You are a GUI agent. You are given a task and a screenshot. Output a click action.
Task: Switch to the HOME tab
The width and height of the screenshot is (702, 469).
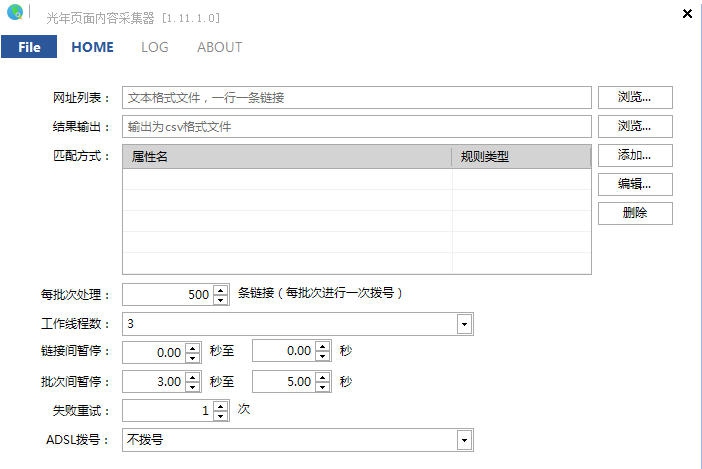92,47
